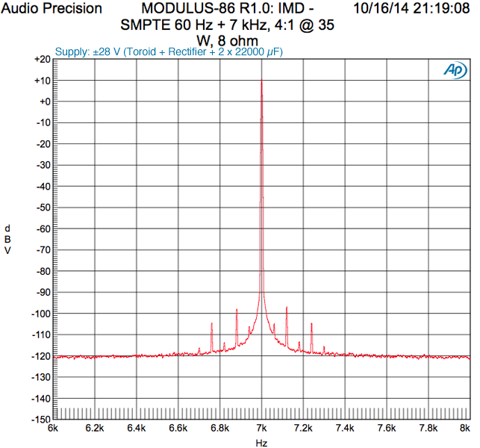Click the '-80' y-axis label
This screenshot has width=480, height=448.
(43, 272)
